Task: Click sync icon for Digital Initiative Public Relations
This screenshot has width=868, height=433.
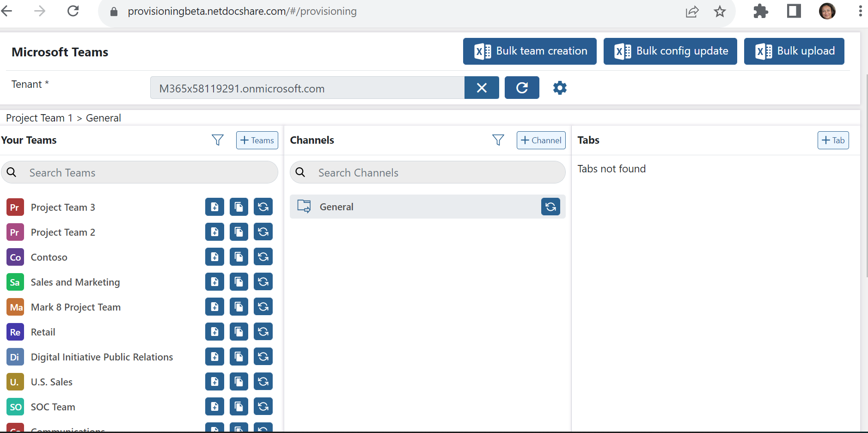Action: (263, 357)
